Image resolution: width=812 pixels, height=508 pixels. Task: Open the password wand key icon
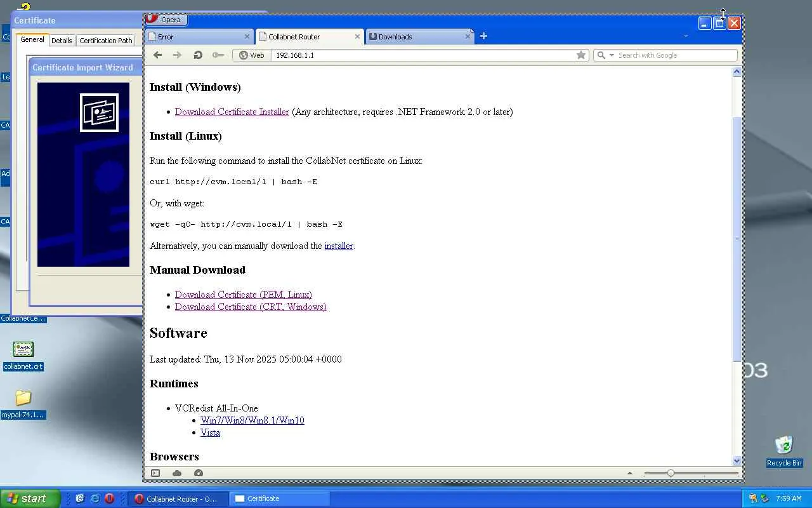click(x=218, y=55)
